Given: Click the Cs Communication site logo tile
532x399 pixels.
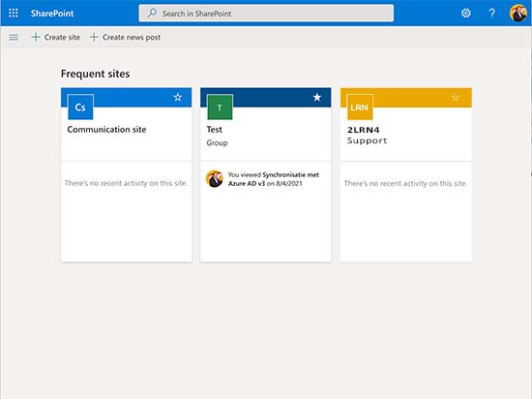Looking at the screenshot, I should (80, 107).
